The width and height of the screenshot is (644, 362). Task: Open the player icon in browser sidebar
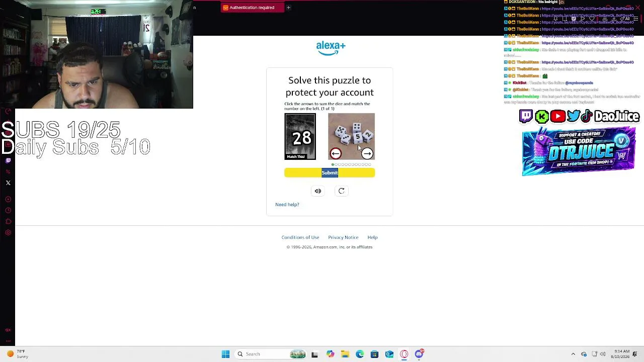tap(8, 200)
